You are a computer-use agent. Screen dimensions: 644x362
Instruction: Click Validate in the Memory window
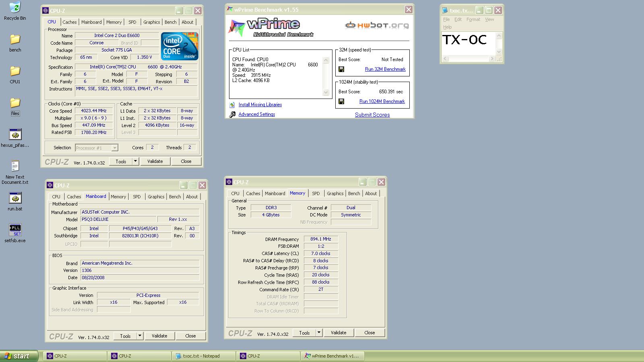(339, 333)
